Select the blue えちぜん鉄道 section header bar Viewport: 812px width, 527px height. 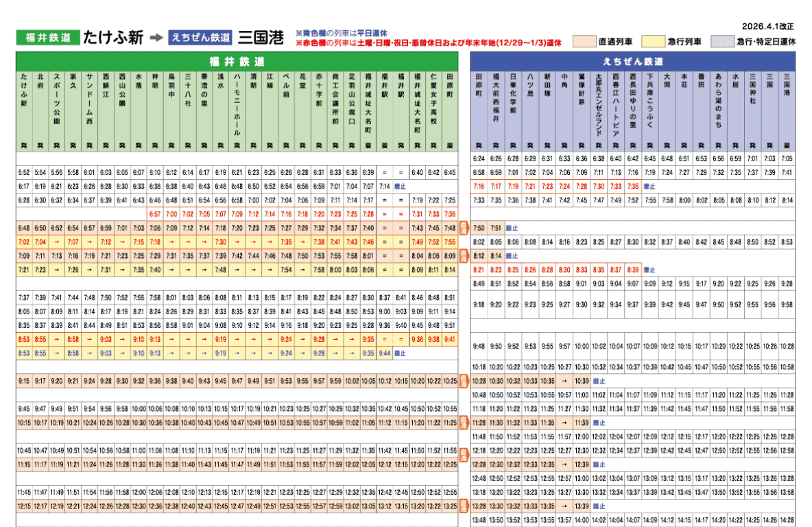(x=634, y=61)
